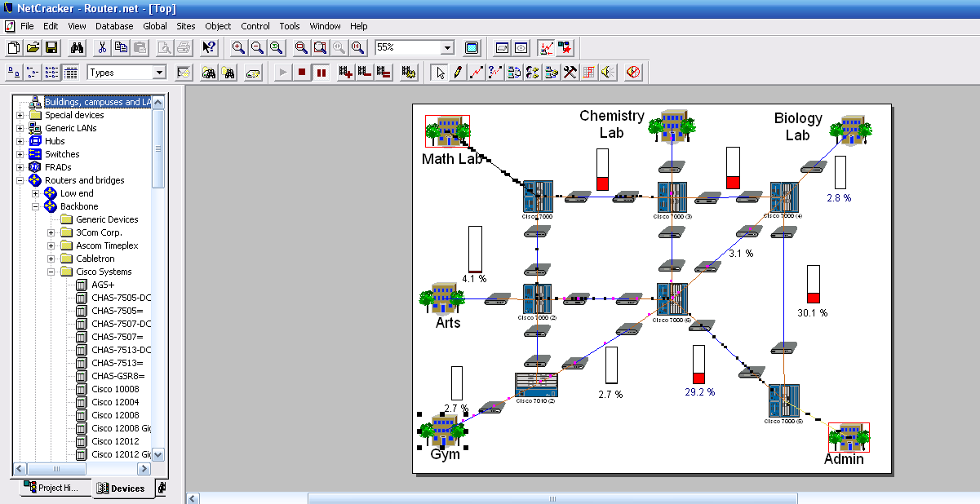
Task: Expand the Low end node
Action: tap(35, 193)
